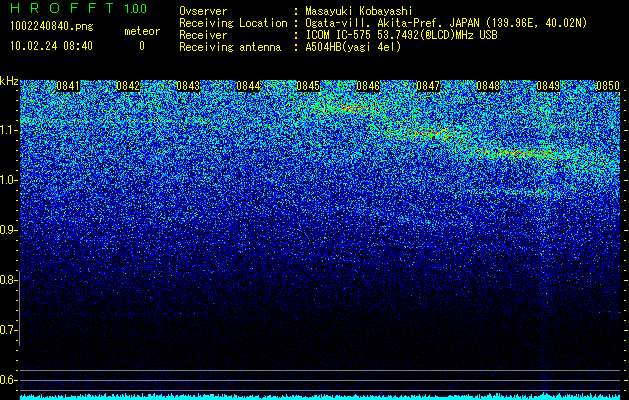629x400 pixels.
Task: Click the 0847 time marker
Action: [x=428, y=86]
